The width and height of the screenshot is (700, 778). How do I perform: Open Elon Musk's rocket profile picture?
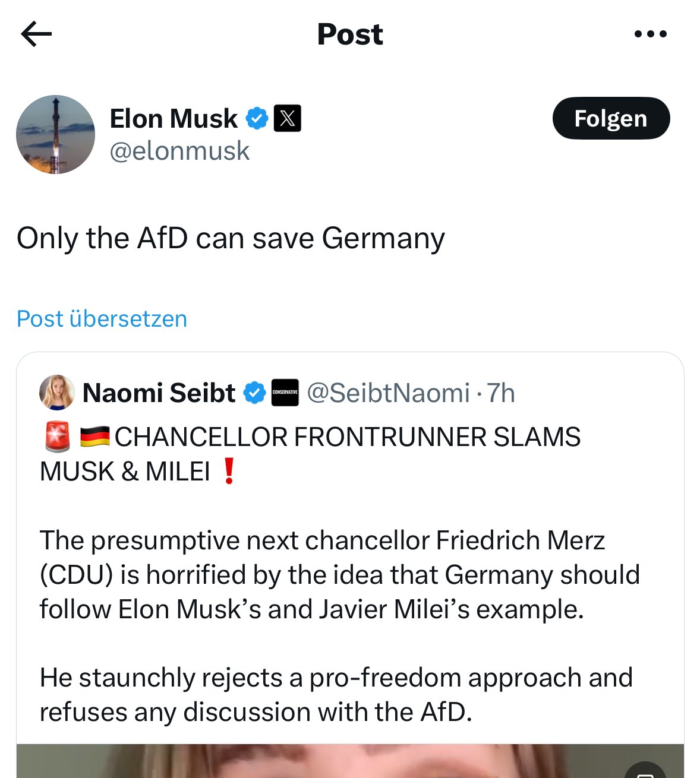coord(55,135)
